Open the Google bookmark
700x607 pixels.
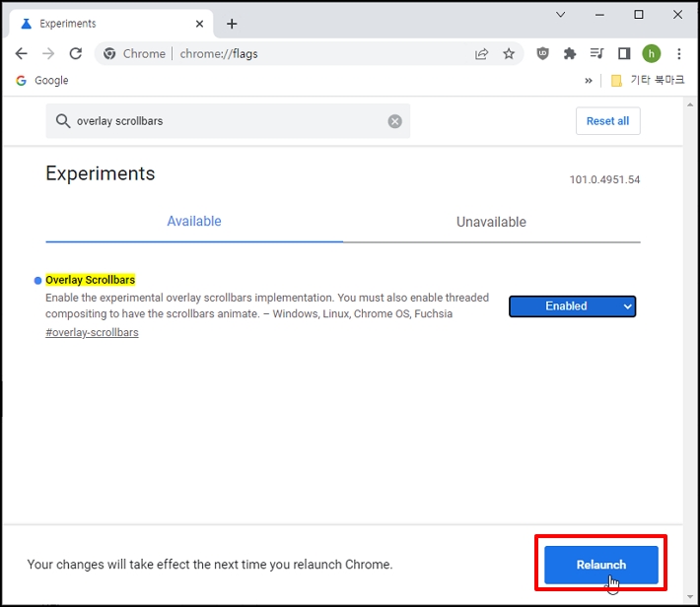(42, 81)
